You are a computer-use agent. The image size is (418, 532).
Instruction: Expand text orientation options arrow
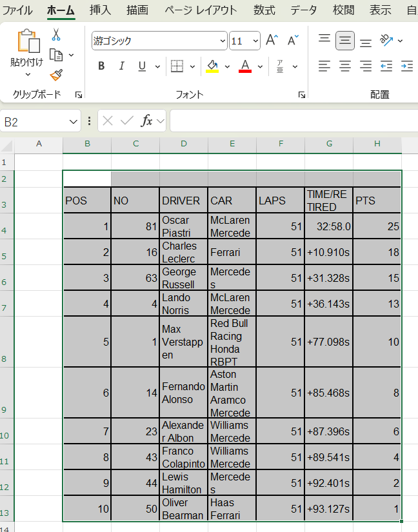click(x=401, y=41)
